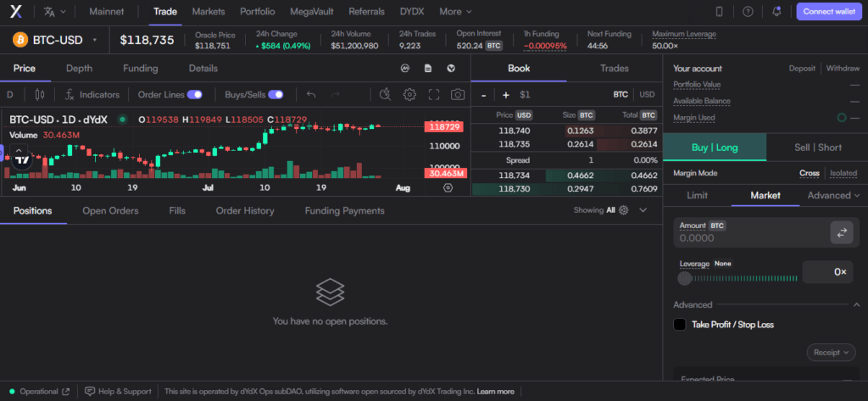Screen dimensions: 868x401
Task: Click the 118,740 ask price row
Action: point(567,131)
